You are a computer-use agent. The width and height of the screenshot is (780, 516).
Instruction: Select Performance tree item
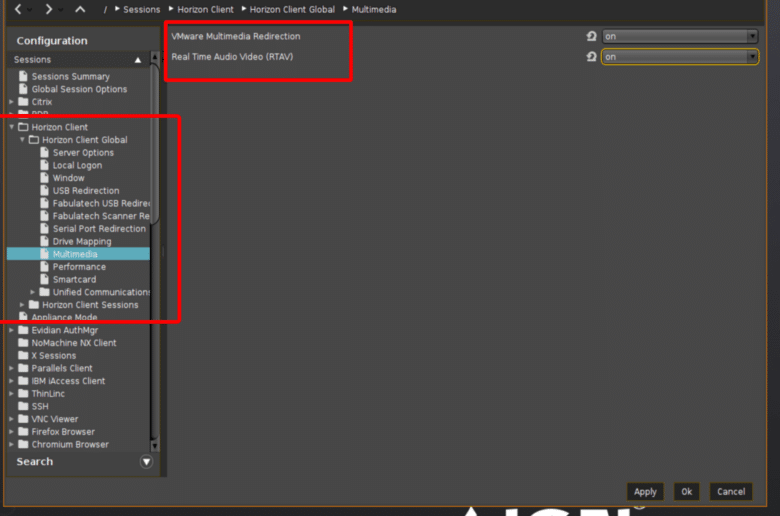point(79,267)
